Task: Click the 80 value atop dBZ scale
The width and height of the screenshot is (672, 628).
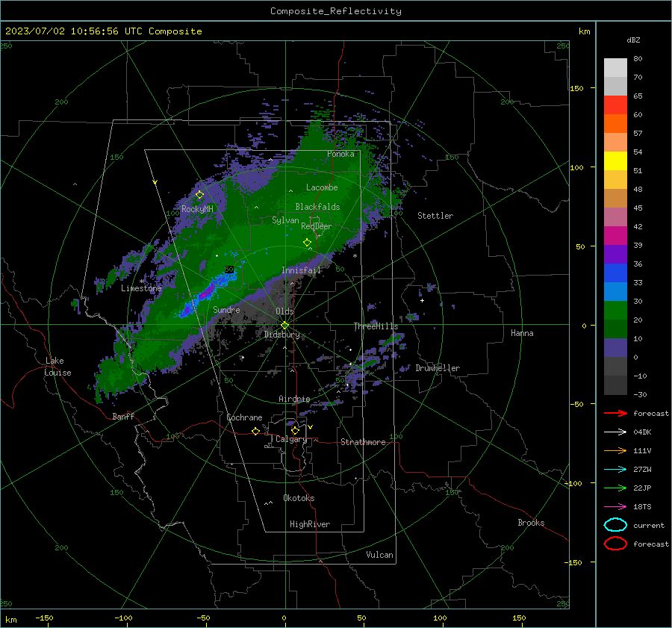Action: point(638,59)
